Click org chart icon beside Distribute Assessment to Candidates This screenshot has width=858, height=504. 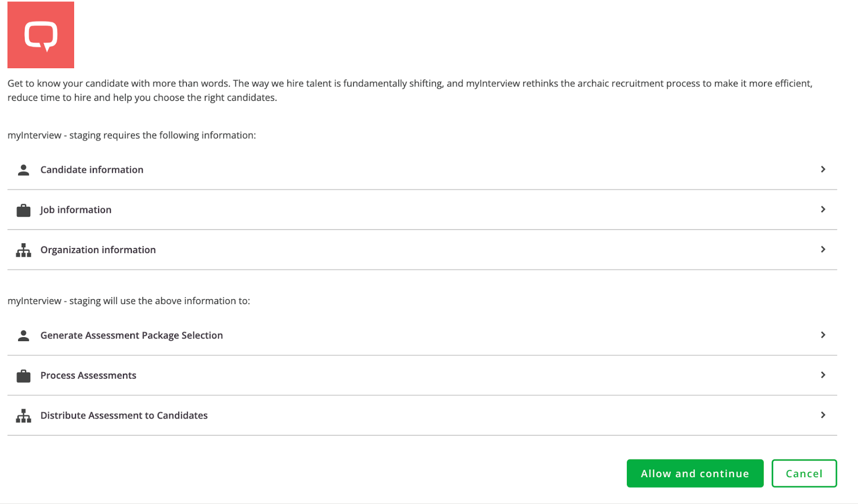click(x=24, y=416)
